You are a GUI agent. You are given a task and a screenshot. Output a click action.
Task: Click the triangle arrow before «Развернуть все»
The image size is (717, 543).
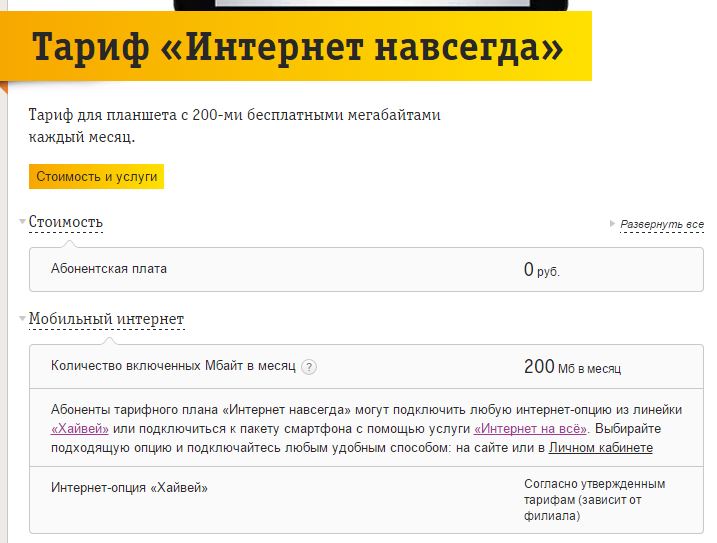(x=612, y=224)
